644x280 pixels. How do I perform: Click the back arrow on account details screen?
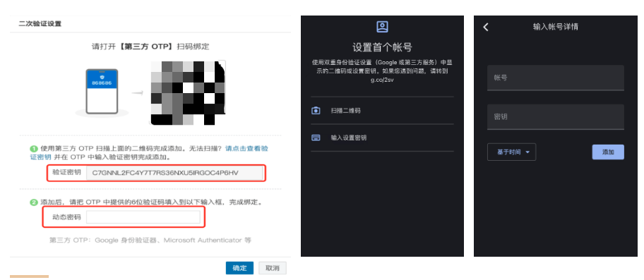486,27
